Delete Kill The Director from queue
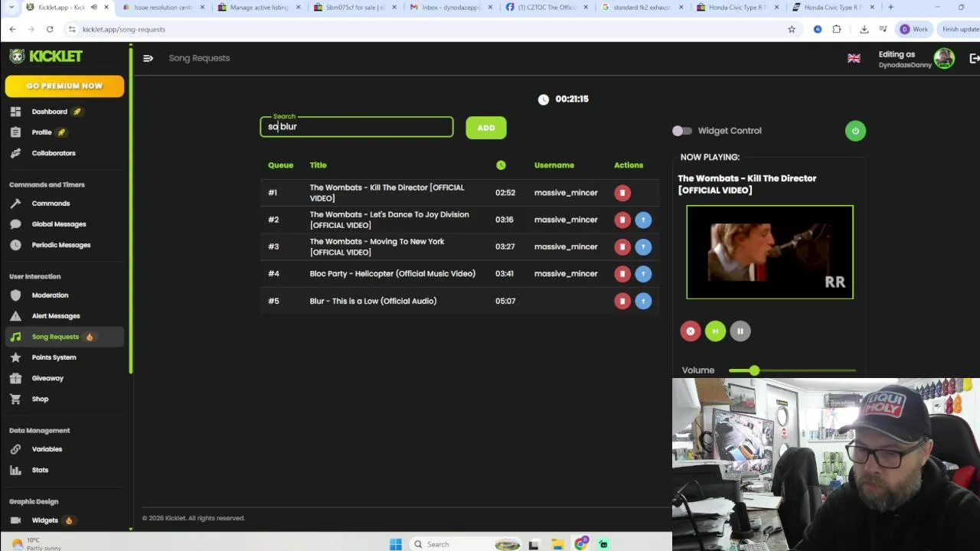This screenshot has height=551, width=980. (622, 193)
